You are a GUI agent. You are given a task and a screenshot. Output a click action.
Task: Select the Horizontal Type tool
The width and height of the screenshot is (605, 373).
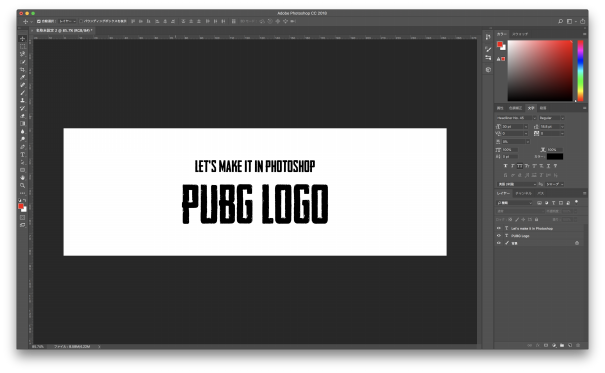click(22, 155)
